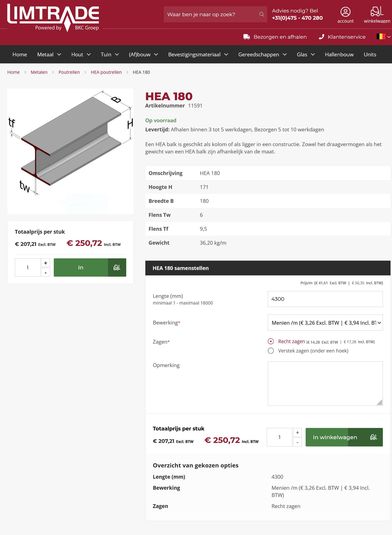Screen dimensions: 392x535
Task: Click the search magnifier icon
Action: click(262, 14)
